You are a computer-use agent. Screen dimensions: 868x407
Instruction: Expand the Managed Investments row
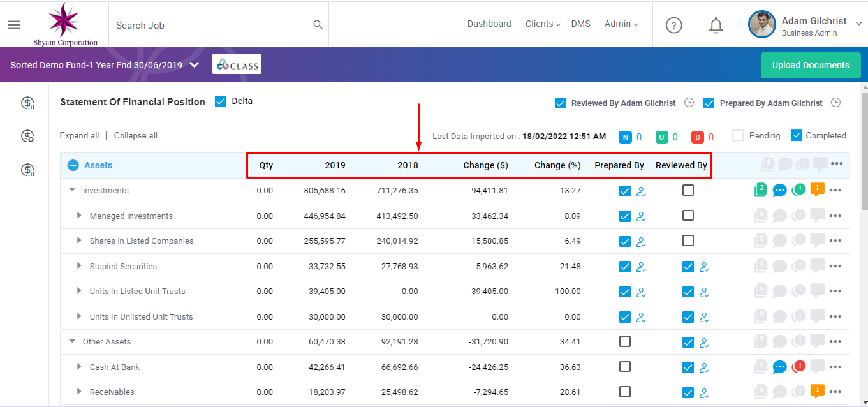pos(79,216)
